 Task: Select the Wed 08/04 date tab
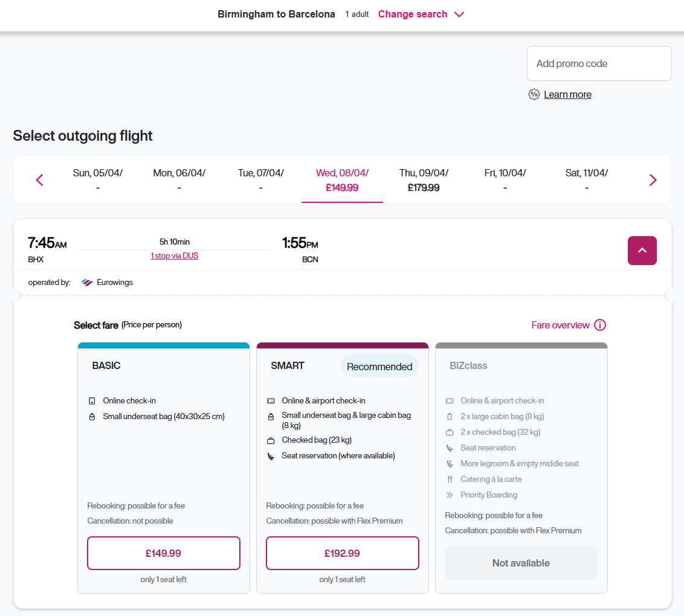tap(342, 179)
